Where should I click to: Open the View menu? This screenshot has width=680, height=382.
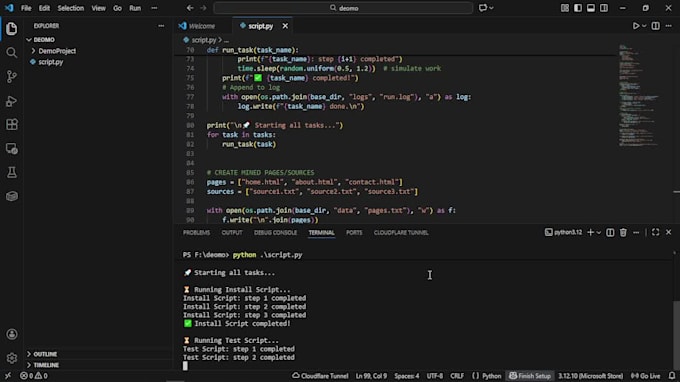point(98,8)
